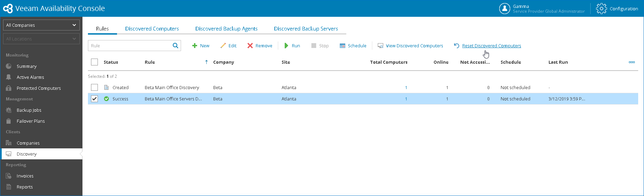Click the Reset undo arrow icon
The image size is (644, 196).
click(456, 46)
